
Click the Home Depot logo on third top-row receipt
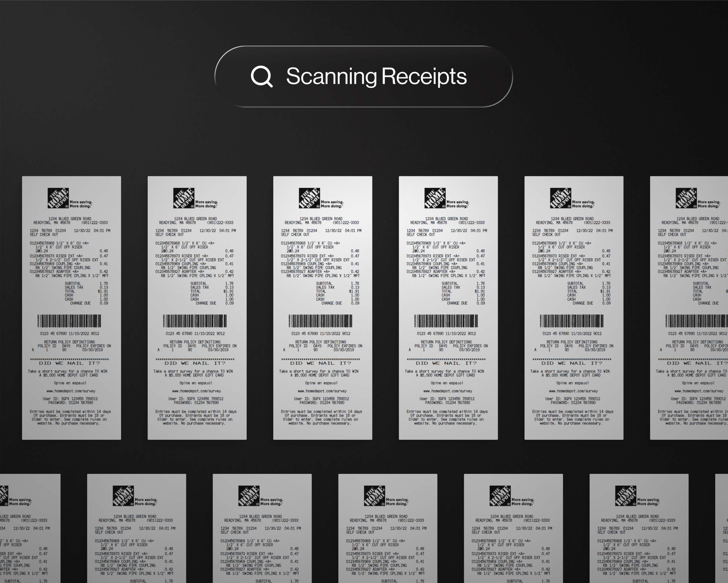click(309, 198)
